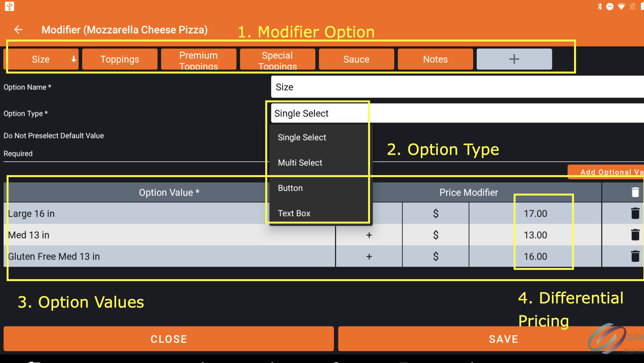Edit the 13.00 price modifier
Viewport: 644px width, 363px height.
coord(535,235)
